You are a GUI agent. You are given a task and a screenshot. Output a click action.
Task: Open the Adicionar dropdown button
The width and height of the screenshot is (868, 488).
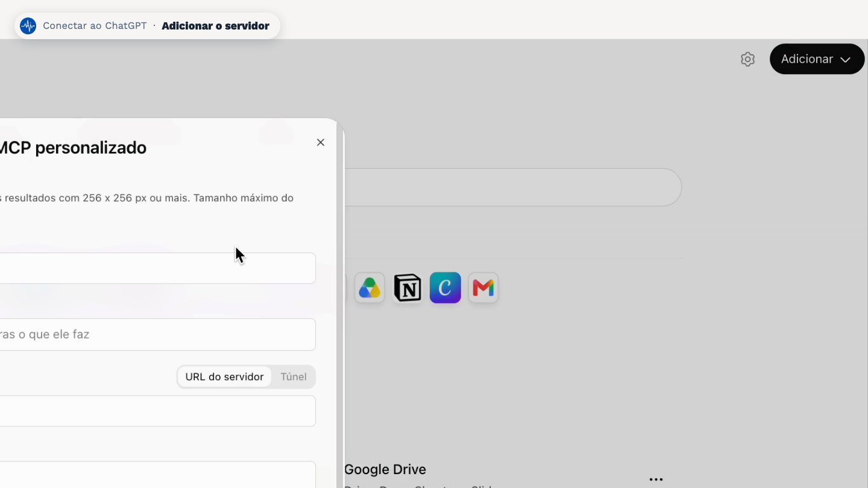pyautogui.click(x=817, y=59)
